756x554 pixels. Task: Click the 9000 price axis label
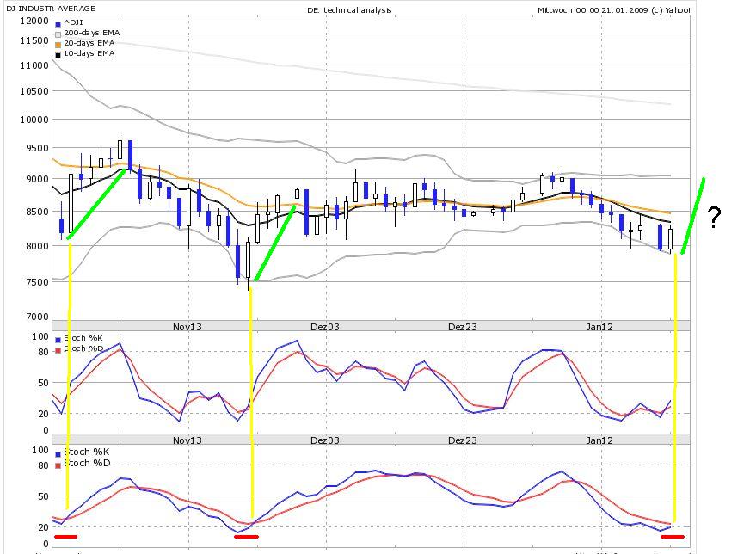coord(37,179)
